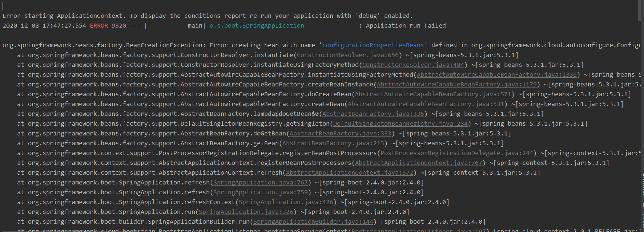
Task: Click the red ERROR log level text
Action: tap(99, 25)
